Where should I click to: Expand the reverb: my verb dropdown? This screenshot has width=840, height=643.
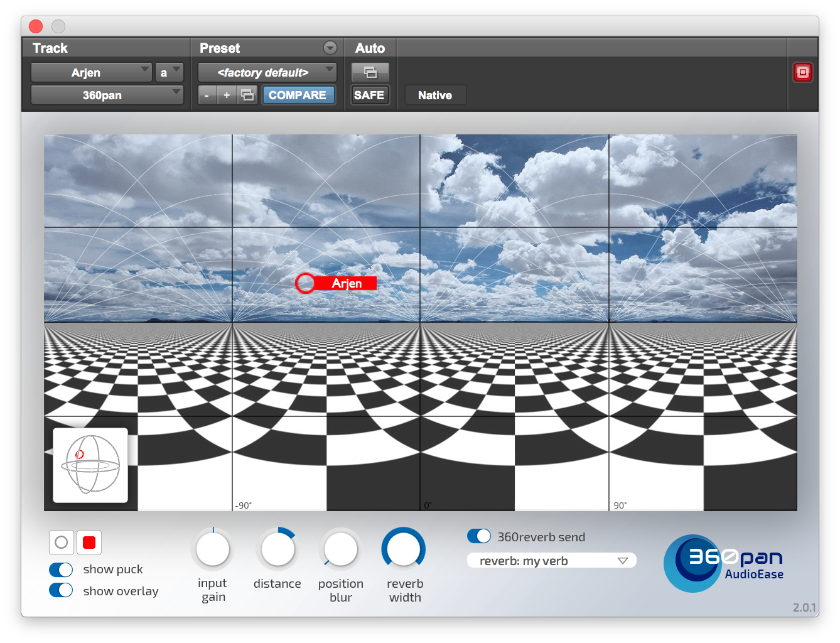[x=551, y=561]
